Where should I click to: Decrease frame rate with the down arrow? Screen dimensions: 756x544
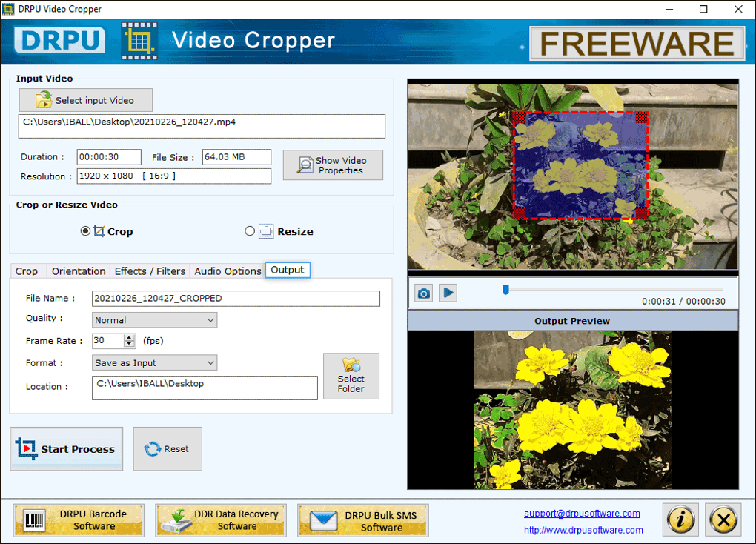pyautogui.click(x=129, y=344)
